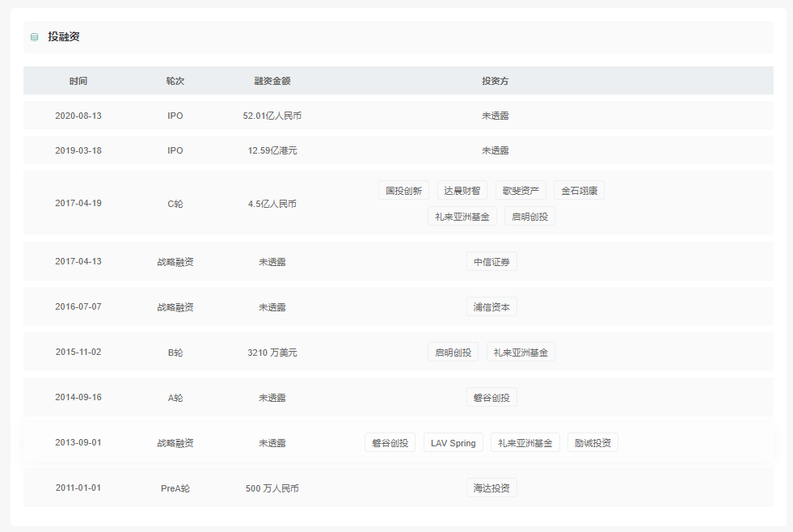Click the 投融资 section title

[x=64, y=37]
